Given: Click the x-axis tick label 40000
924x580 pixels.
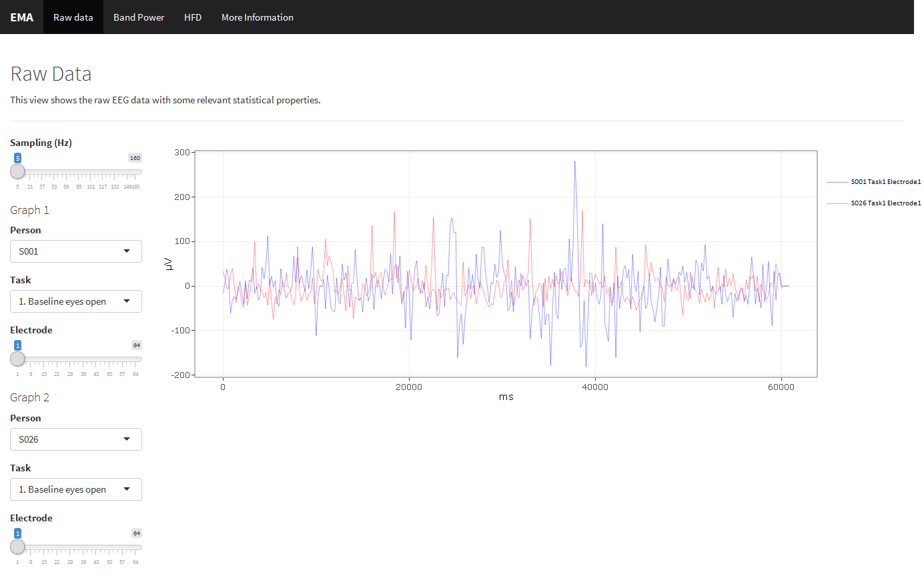Looking at the screenshot, I should point(595,387).
